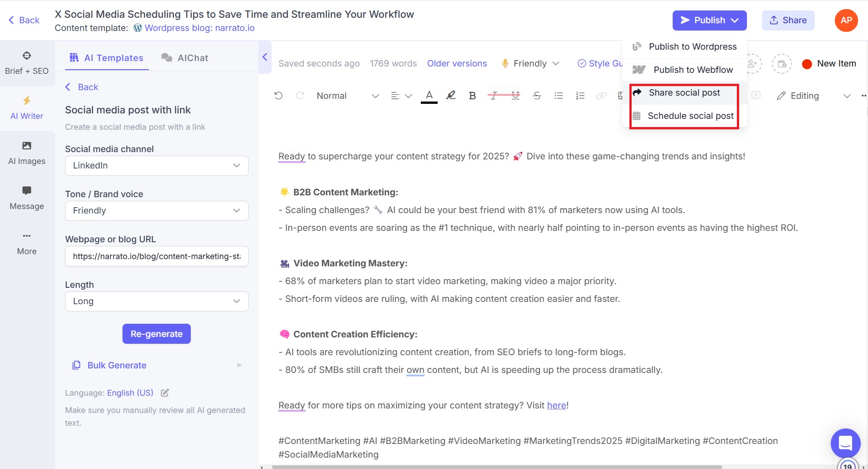Open the Tone / Brand voice dropdown
Image resolution: width=868 pixels, height=469 pixels.
pyautogui.click(x=157, y=210)
